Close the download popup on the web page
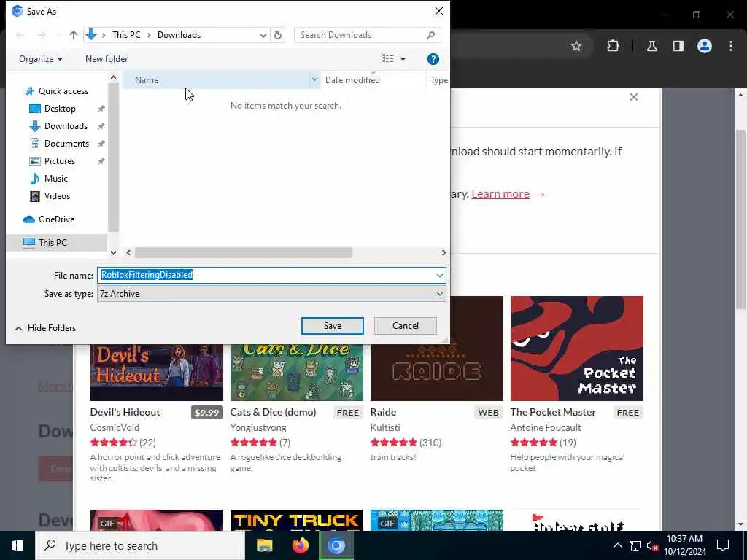The height and width of the screenshot is (560, 747). (x=634, y=97)
